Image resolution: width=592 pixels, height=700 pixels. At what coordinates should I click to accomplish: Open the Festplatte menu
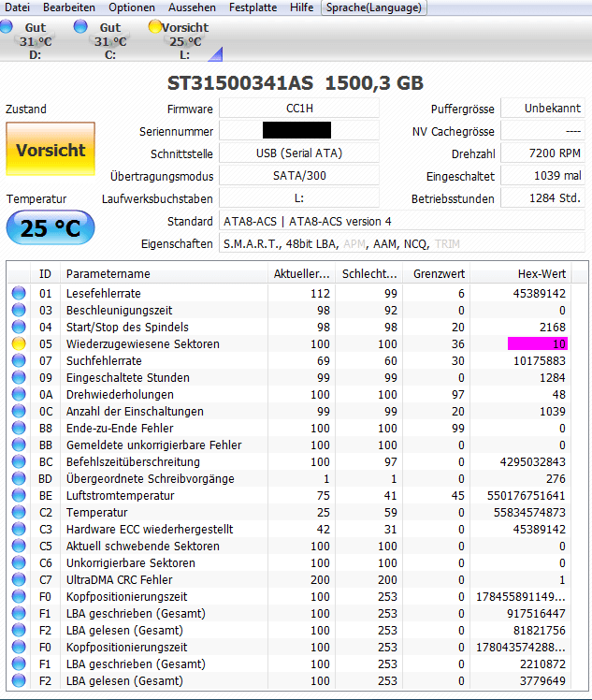[253, 7]
